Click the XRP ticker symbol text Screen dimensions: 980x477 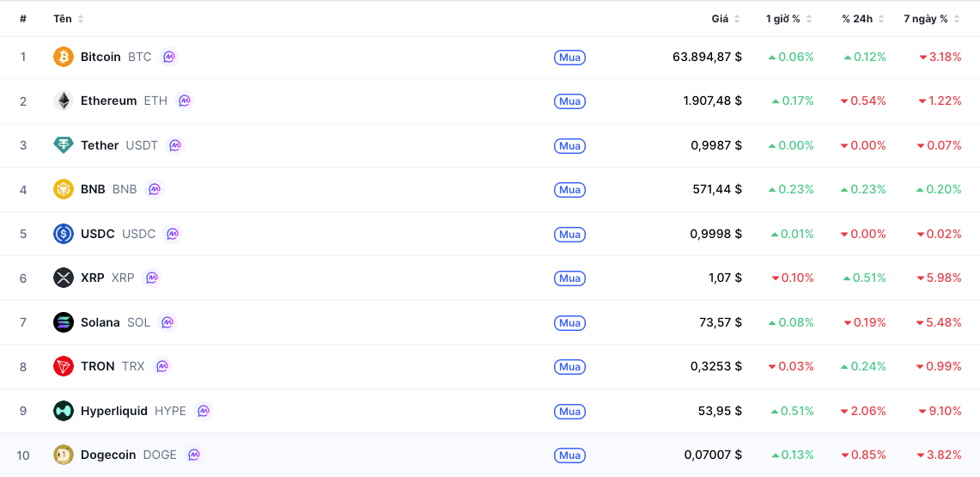pyautogui.click(x=123, y=278)
